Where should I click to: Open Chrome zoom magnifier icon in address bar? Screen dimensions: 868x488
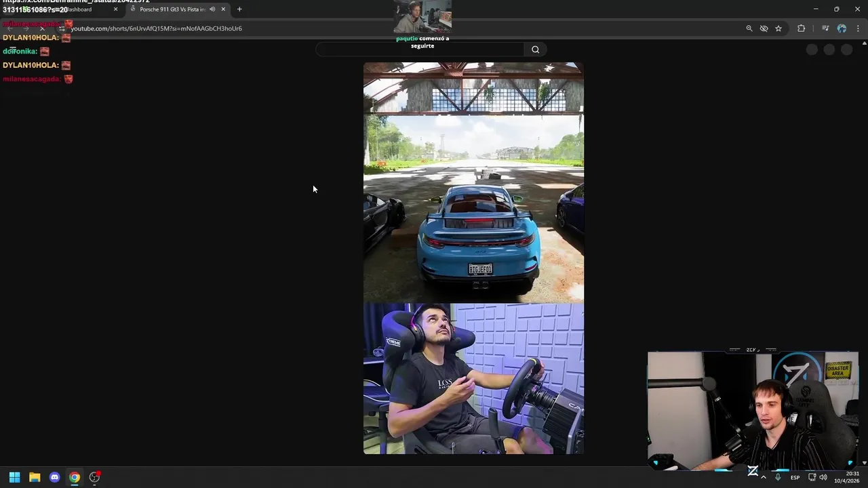(749, 28)
